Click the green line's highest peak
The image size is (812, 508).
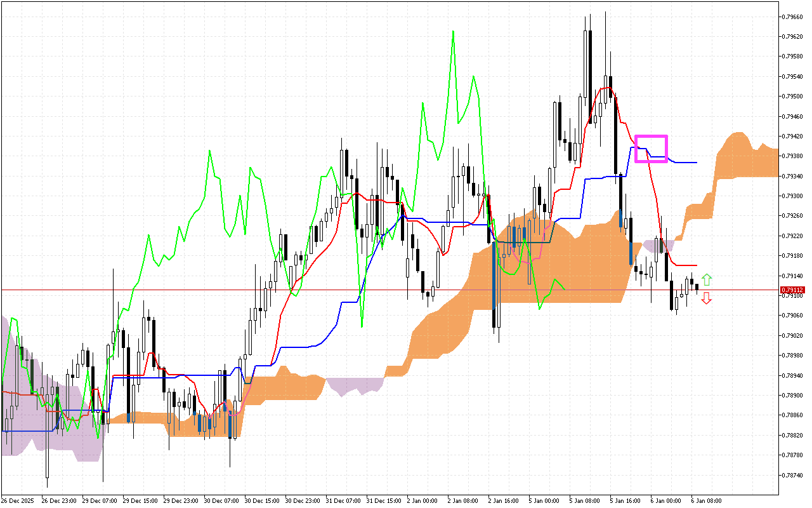click(x=453, y=31)
